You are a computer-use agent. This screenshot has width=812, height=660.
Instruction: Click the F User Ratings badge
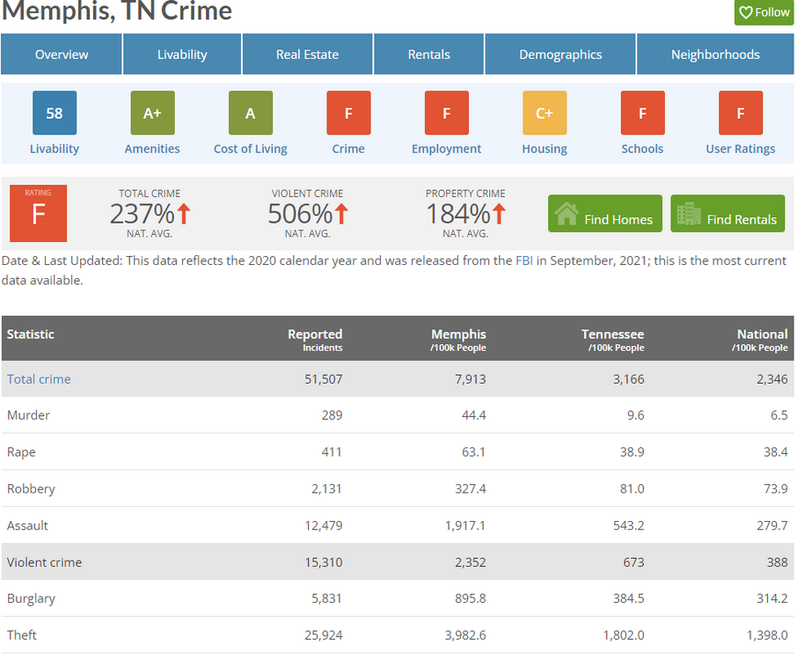coord(741,114)
